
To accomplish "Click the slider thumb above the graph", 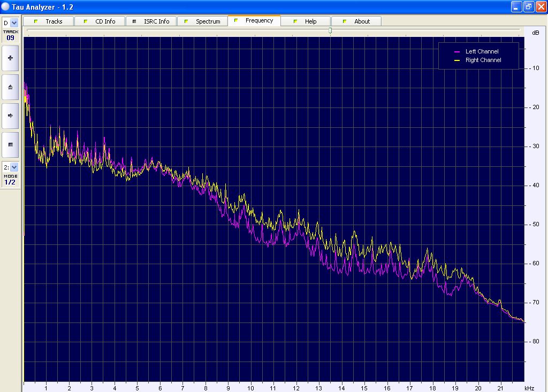I will (x=330, y=30).
